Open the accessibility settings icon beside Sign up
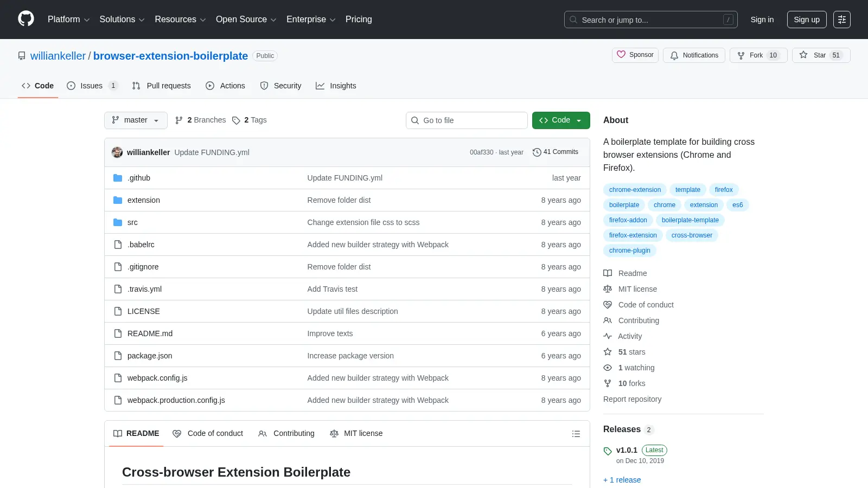868x488 pixels. pyautogui.click(x=842, y=20)
